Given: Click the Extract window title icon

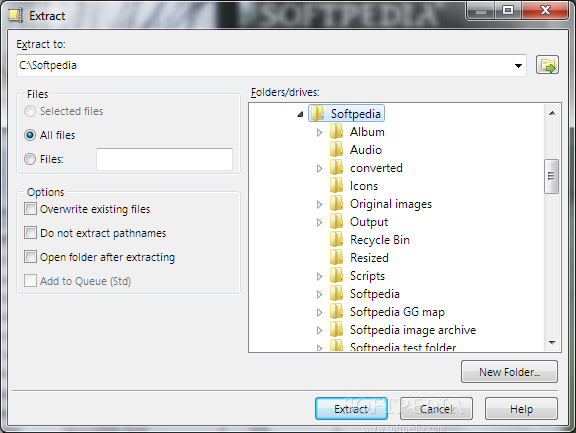Looking at the screenshot, I should pos(15,15).
